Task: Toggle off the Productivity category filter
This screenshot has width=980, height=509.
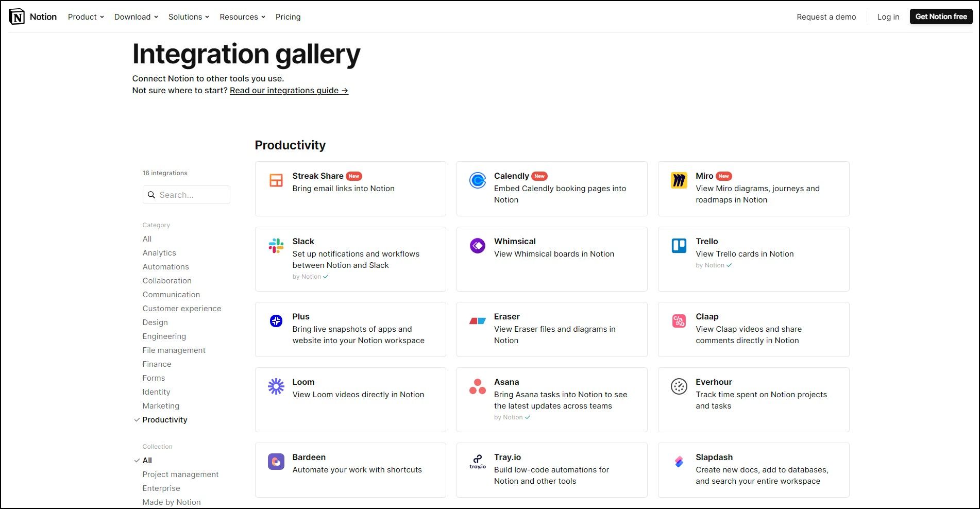Action: (x=165, y=419)
